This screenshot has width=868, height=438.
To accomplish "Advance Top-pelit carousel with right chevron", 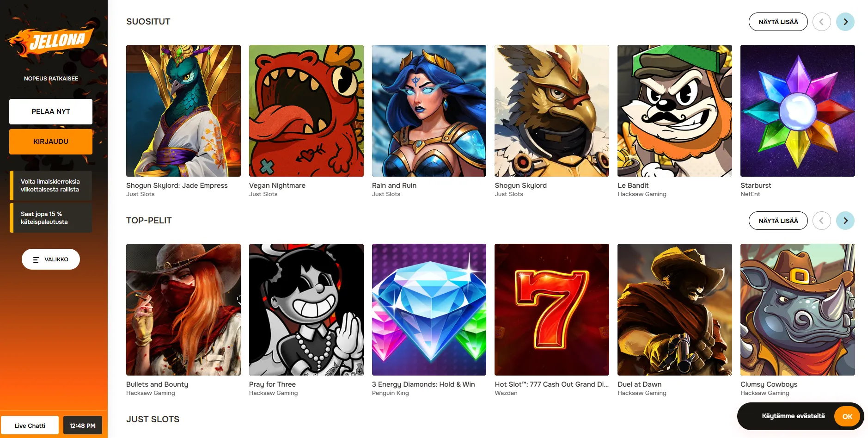I will click(845, 221).
